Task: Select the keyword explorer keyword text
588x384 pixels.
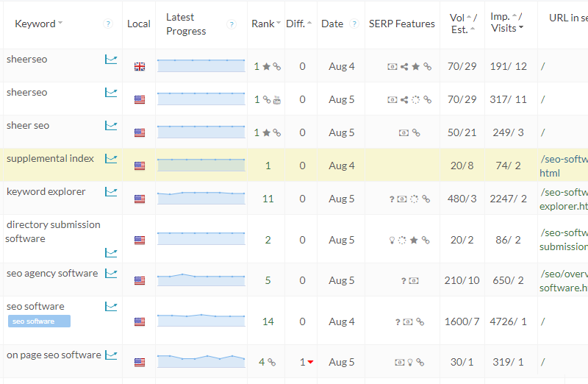Action: click(x=46, y=191)
